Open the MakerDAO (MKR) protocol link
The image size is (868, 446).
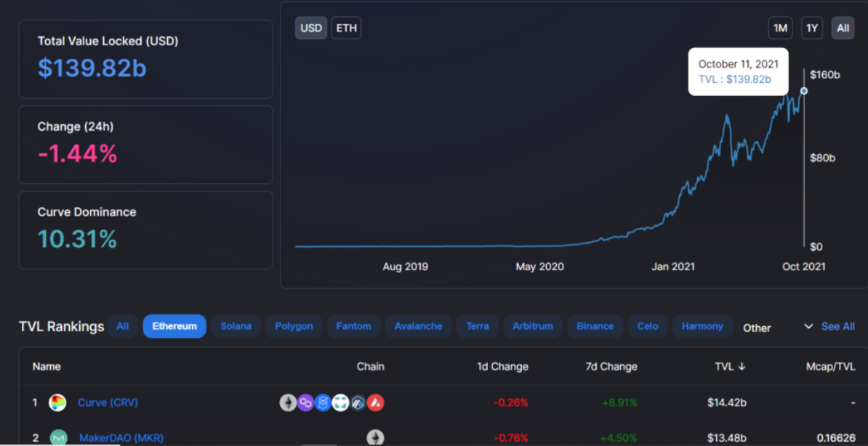coord(121,438)
